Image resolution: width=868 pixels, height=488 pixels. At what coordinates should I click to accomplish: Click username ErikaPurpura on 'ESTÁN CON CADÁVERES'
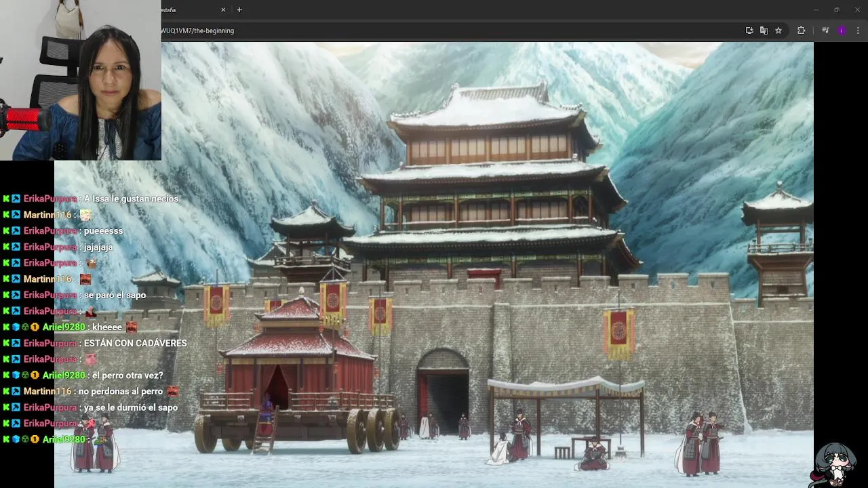click(x=50, y=344)
